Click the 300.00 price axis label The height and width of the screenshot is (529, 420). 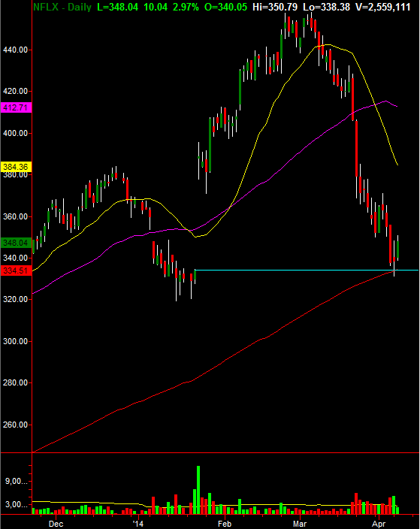pyautogui.click(x=16, y=341)
